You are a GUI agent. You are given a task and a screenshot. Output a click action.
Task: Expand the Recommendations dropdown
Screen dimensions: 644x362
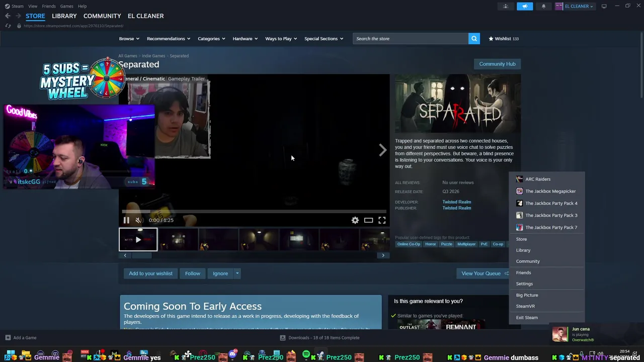(169, 39)
